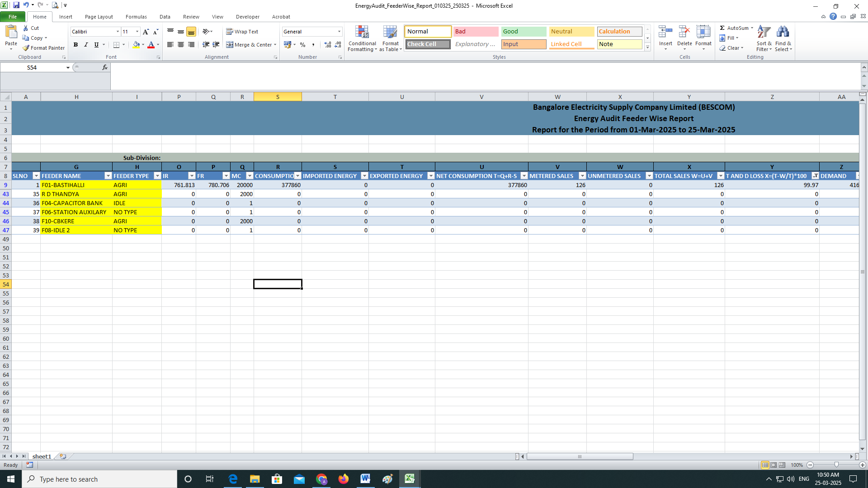
Task: Open Word from the taskbar
Action: pos(365,479)
